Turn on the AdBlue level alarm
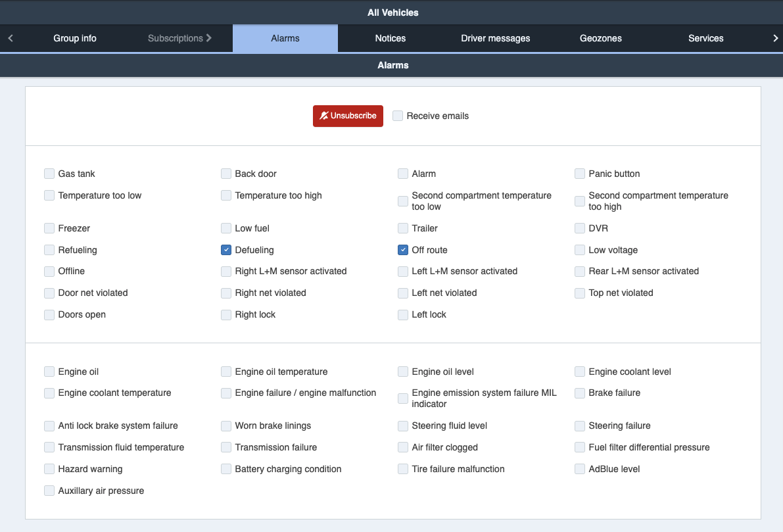 pyautogui.click(x=580, y=469)
